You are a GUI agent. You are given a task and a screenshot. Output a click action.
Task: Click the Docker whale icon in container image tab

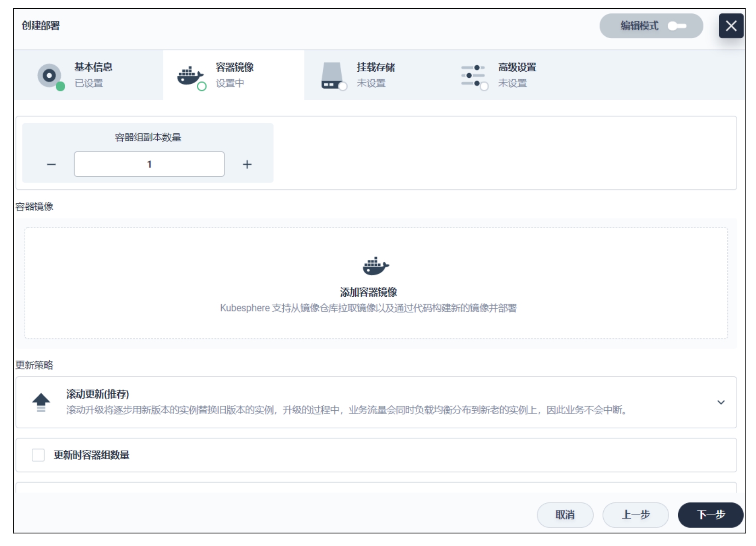tap(189, 76)
